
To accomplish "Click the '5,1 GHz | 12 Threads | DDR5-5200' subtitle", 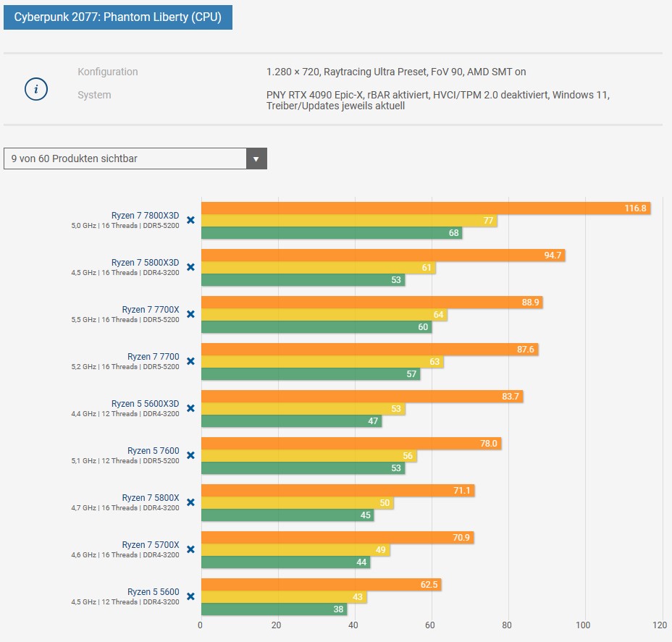I will click(125, 461).
